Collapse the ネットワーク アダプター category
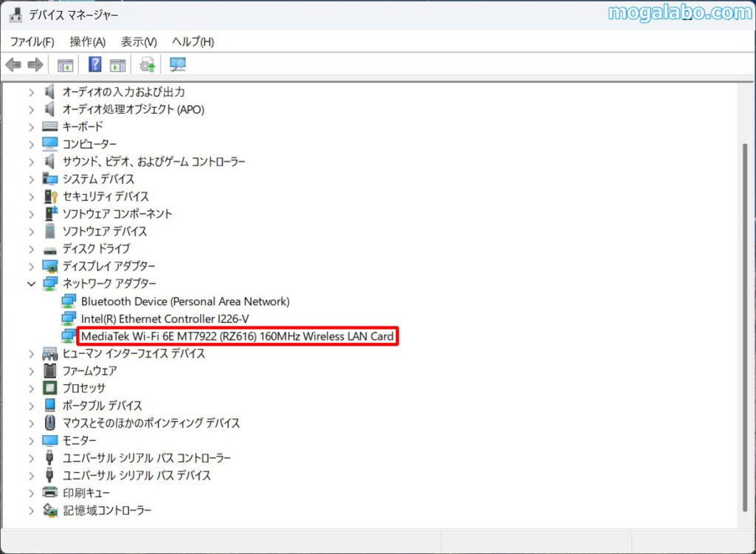 (x=31, y=284)
